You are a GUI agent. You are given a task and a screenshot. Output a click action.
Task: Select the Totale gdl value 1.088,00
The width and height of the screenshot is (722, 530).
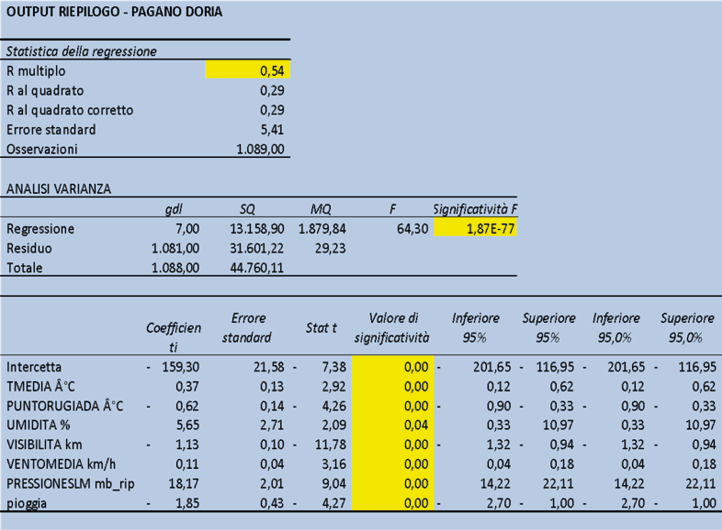click(x=175, y=268)
